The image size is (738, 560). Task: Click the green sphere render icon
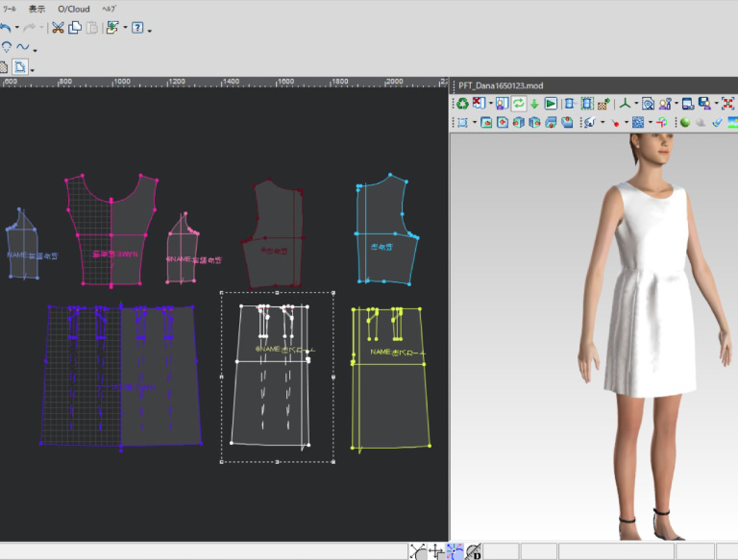coord(685,122)
